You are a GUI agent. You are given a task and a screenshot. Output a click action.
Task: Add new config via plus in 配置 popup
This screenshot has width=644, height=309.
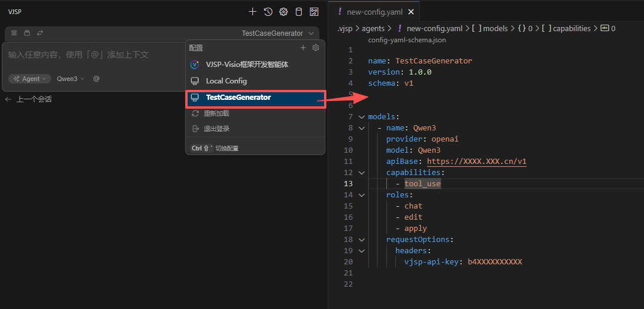pos(303,48)
